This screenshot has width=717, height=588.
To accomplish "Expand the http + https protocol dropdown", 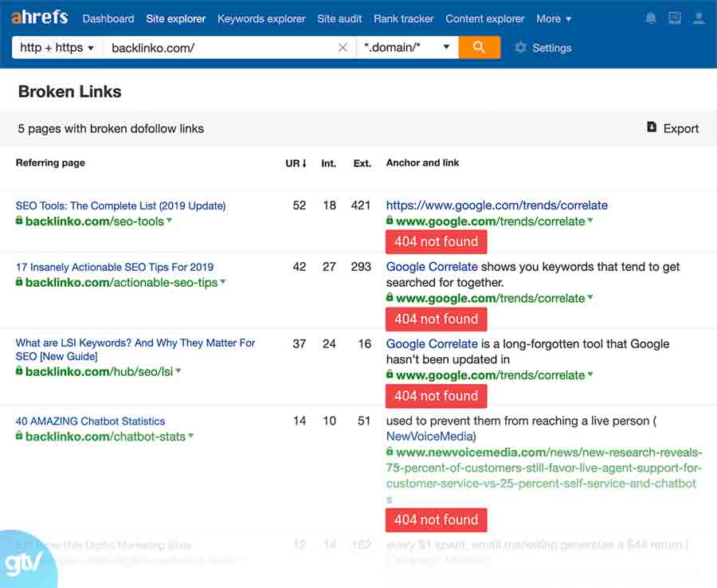I will point(54,47).
